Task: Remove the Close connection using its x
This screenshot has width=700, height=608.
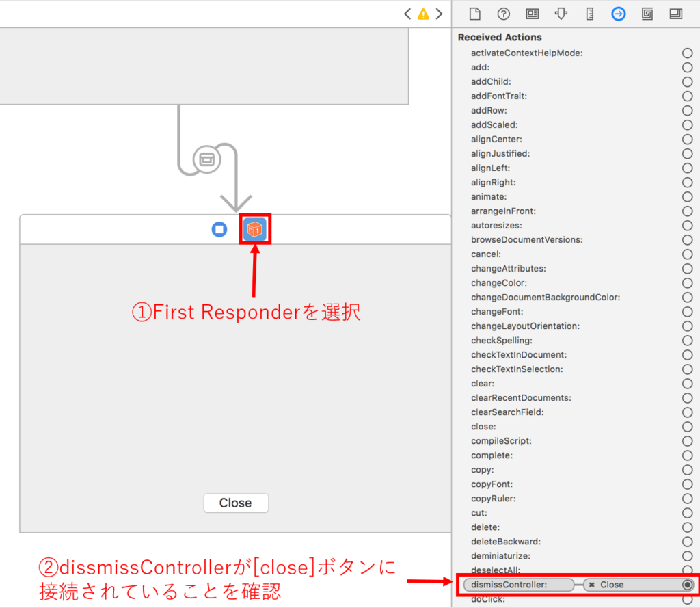Action: click(592, 585)
